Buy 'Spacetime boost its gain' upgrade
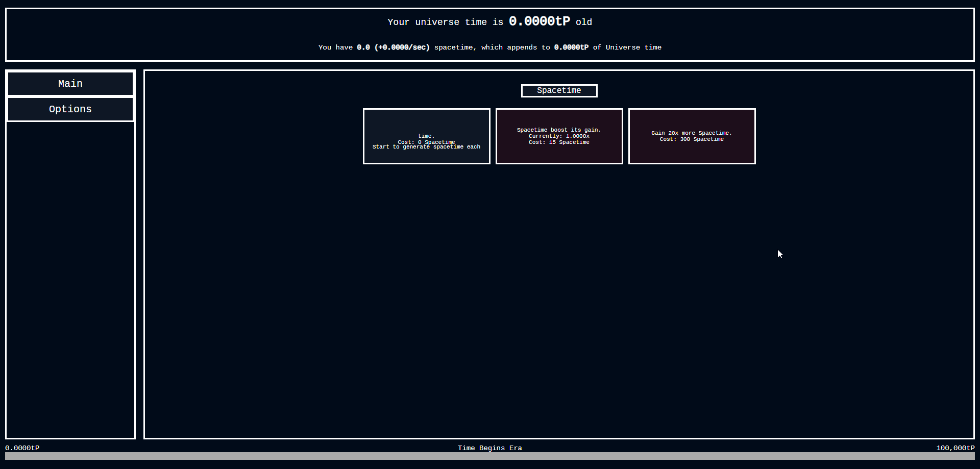 coord(559,136)
